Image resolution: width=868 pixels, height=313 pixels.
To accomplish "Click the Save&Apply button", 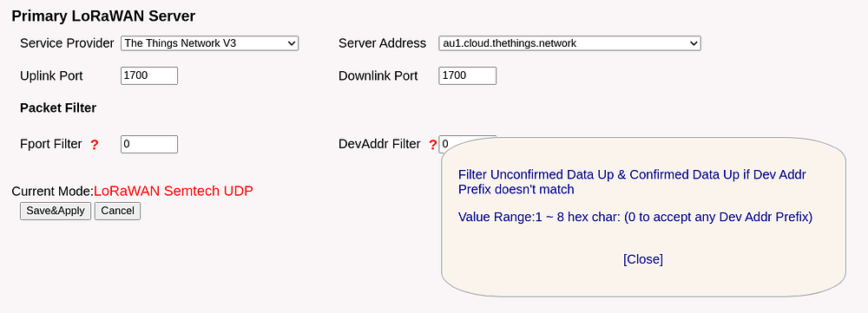I will (56, 211).
